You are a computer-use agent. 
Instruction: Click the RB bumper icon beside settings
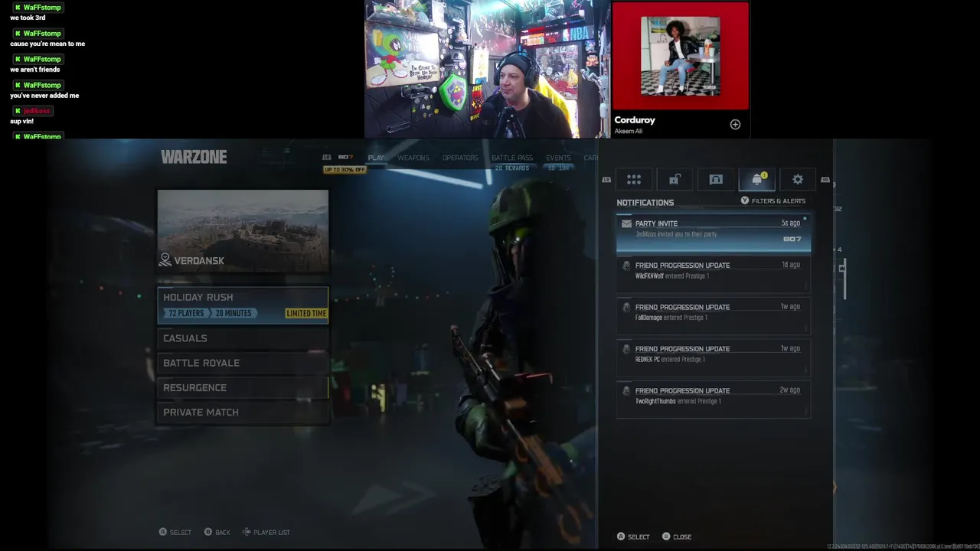click(825, 180)
